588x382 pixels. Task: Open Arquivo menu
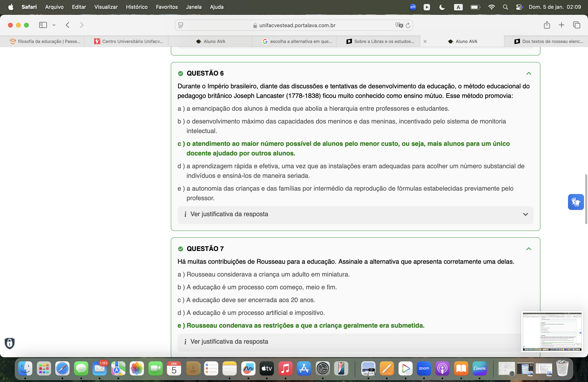54,7
